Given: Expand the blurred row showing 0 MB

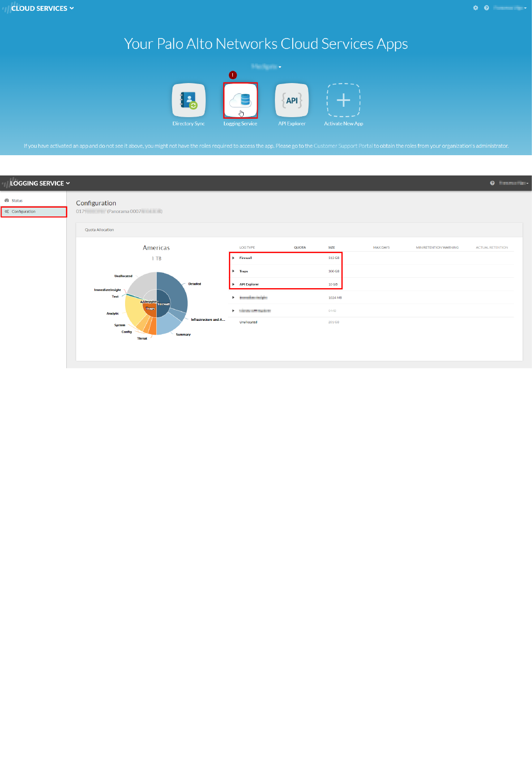Looking at the screenshot, I should click(233, 310).
